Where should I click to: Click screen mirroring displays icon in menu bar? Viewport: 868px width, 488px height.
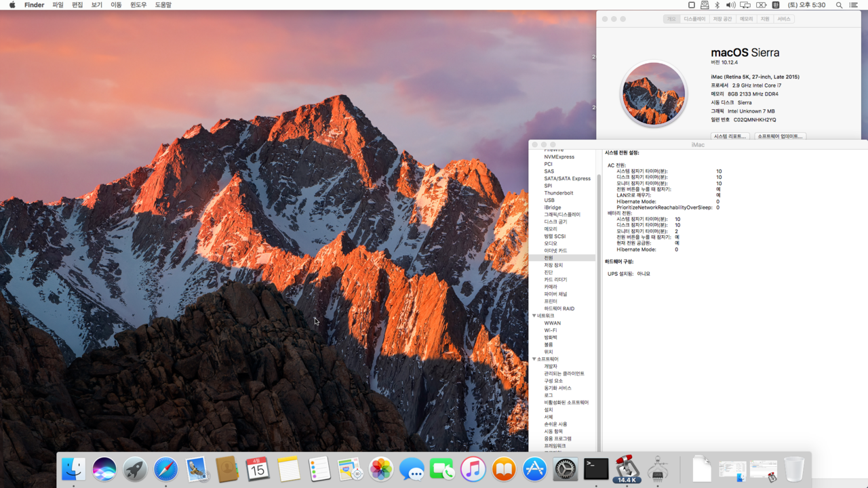pyautogui.click(x=745, y=5)
